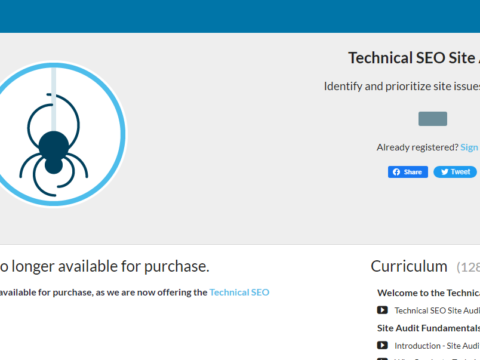Viewport: 480px width, 360px height.
Task: Click the Sign in link
Action: coord(470,147)
